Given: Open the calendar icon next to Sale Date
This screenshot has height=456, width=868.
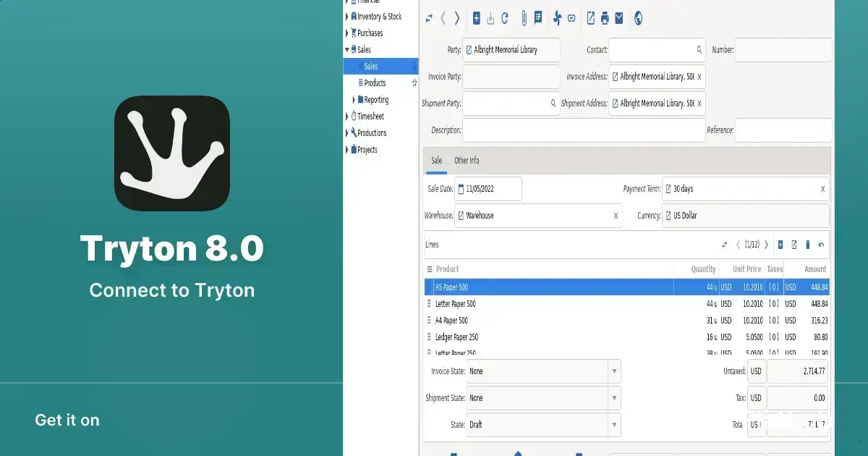Looking at the screenshot, I should tap(461, 189).
